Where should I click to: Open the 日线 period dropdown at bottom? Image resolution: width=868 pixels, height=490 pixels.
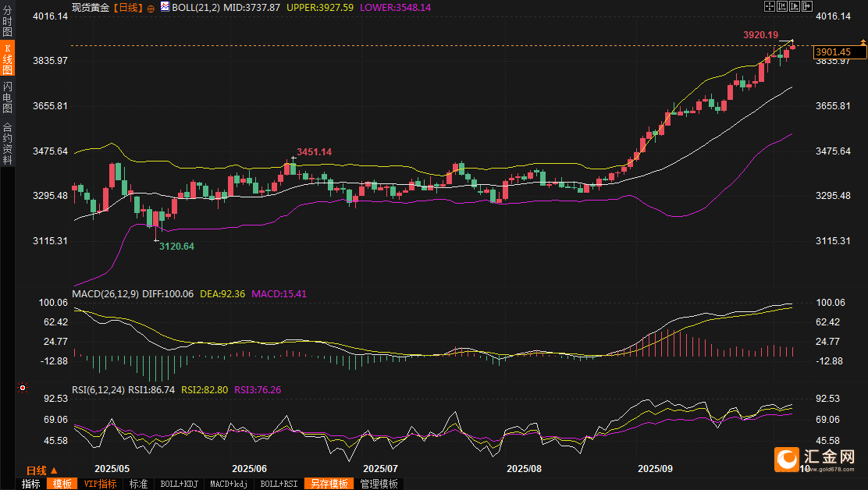tap(41, 470)
